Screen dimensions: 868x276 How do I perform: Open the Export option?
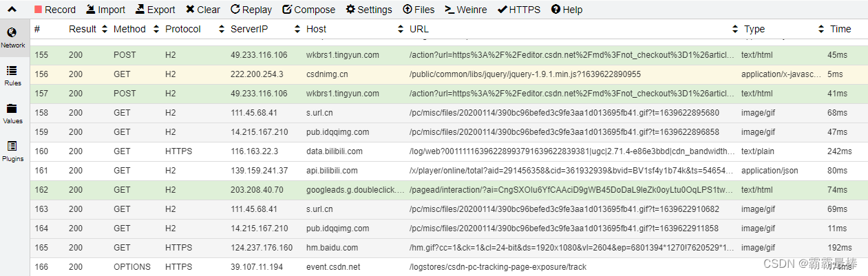coord(156,10)
